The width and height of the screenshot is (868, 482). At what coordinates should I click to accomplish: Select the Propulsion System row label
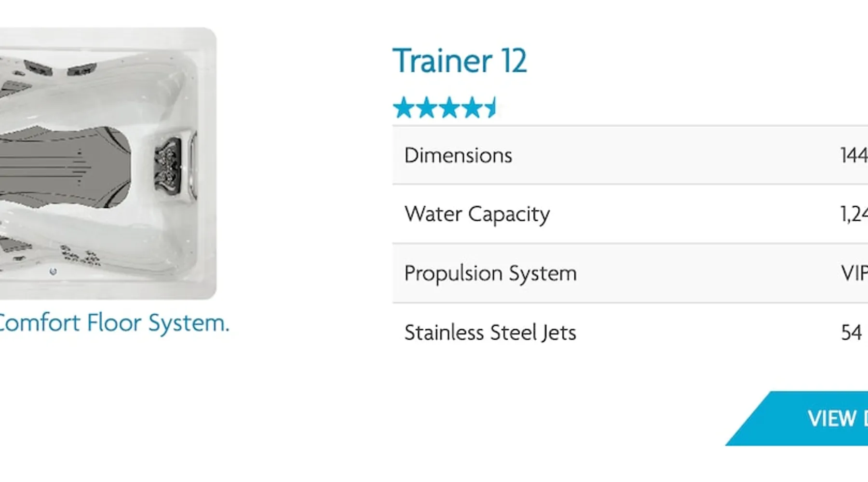point(490,273)
